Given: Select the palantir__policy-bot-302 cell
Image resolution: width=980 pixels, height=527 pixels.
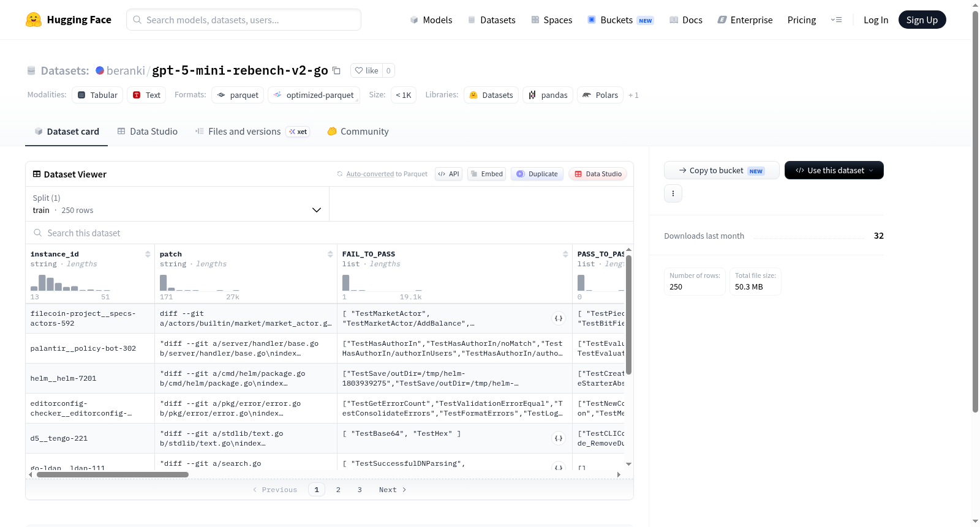Looking at the screenshot, I should point(90,348).
